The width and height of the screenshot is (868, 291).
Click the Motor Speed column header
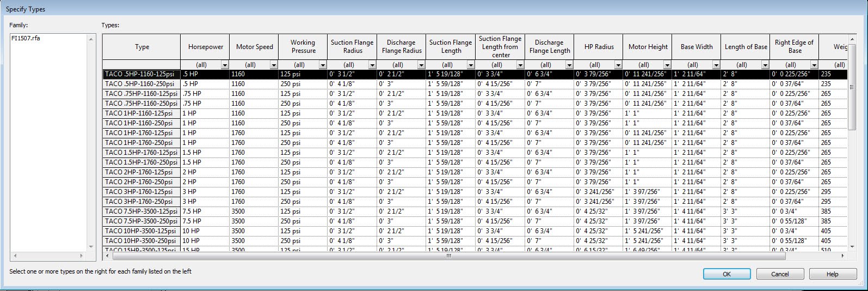pos(254,47)
